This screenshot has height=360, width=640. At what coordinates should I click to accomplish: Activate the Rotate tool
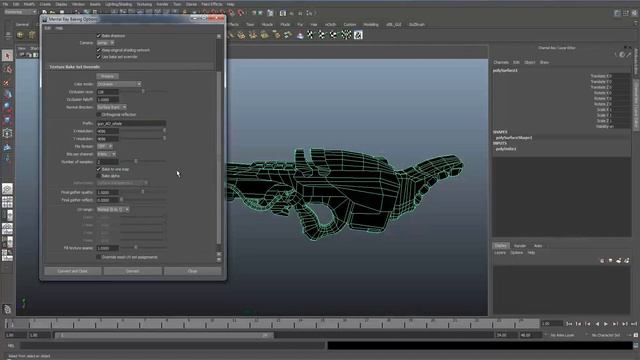(7, 107)
